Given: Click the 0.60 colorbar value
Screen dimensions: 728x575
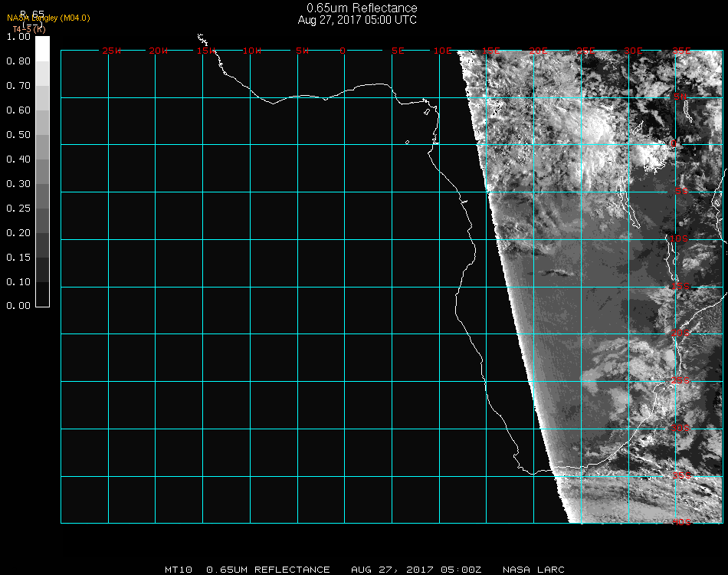Looking at the screenshot, I should [18, 110].
